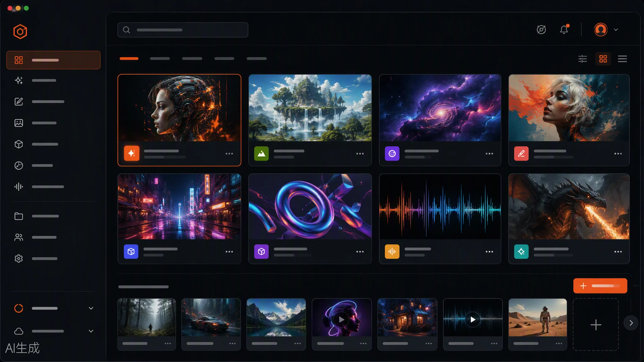Select the second tab in the tab row

pos(160,58)
